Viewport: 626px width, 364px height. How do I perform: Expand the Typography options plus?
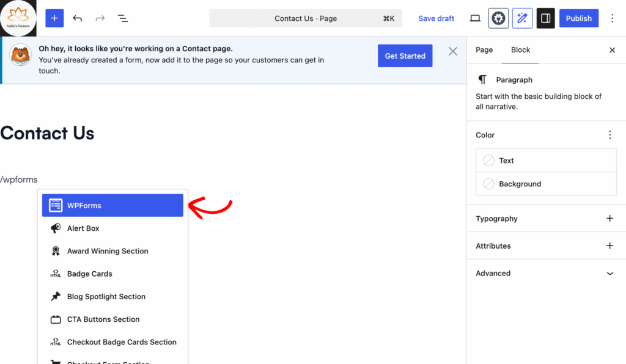click(x=609, y=219)
